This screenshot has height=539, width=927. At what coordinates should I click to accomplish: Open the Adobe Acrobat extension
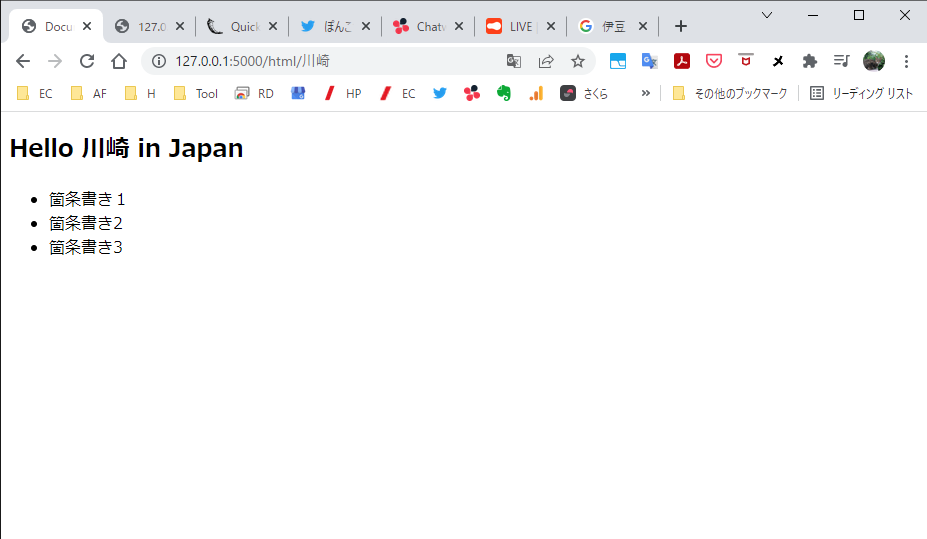pos(682,61)
